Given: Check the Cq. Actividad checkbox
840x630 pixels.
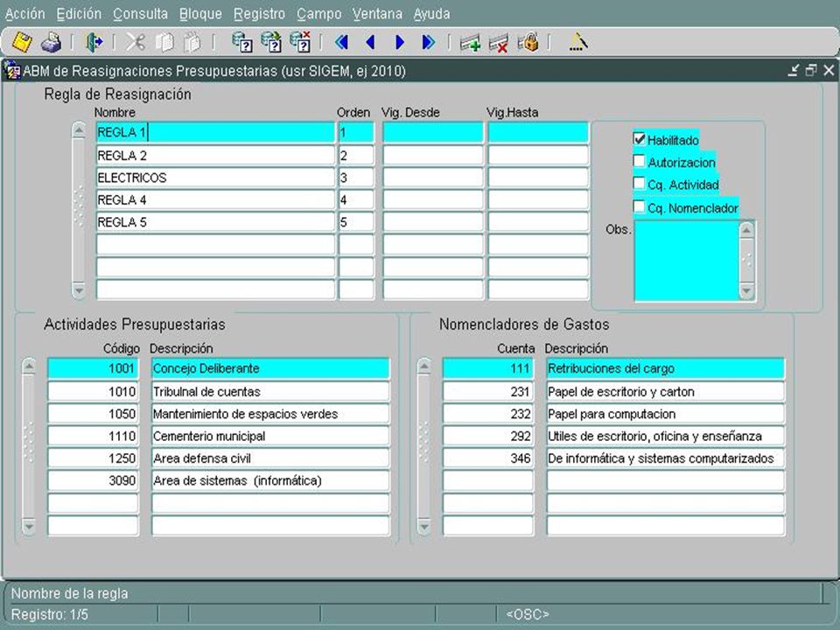Looking at the screenshot, I should pyautogui.click(x=639, y=184).
